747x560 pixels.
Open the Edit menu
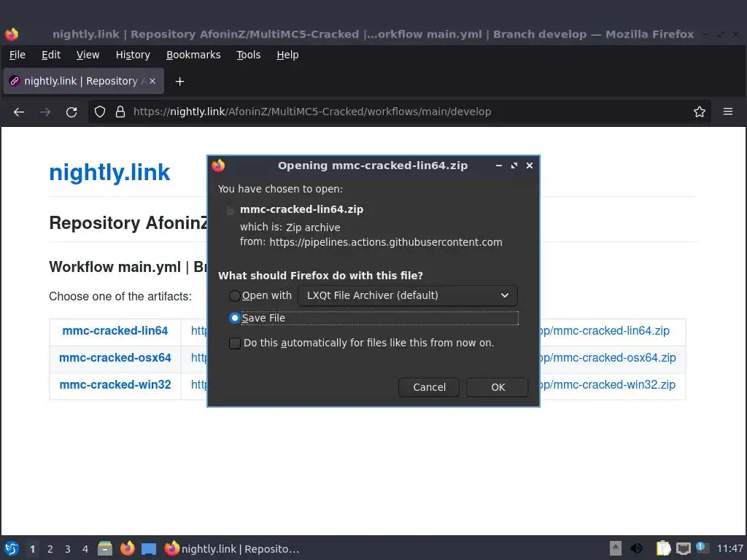tap(51, 55)
